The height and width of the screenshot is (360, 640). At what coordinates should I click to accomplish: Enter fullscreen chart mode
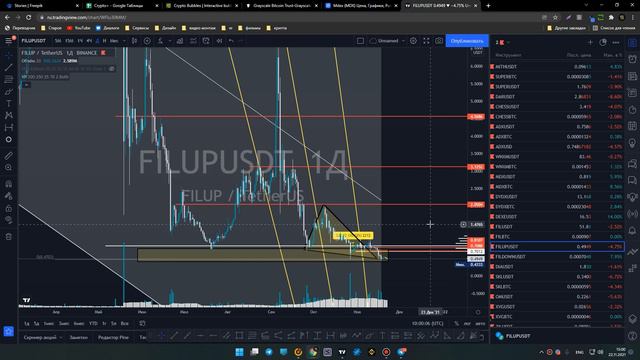426,41
